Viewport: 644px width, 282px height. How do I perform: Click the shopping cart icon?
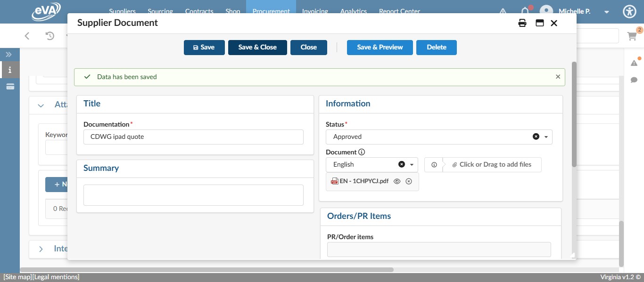point(632,36)
